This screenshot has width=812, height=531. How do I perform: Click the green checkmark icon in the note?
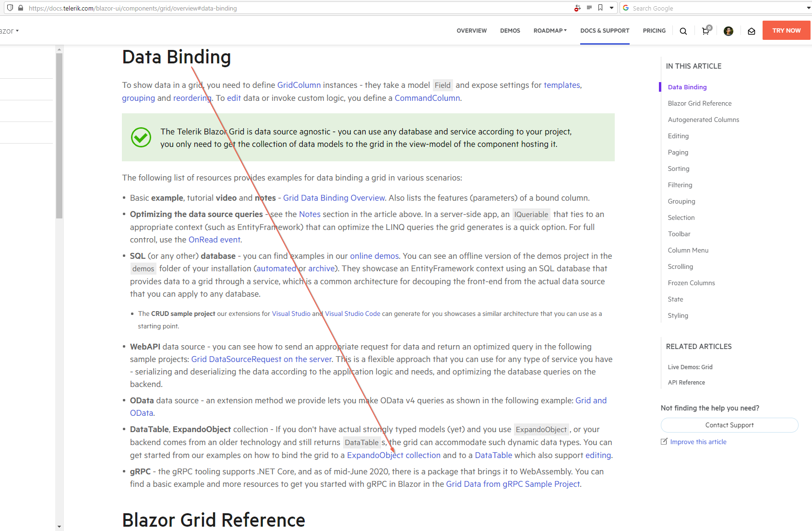(141, 137)
